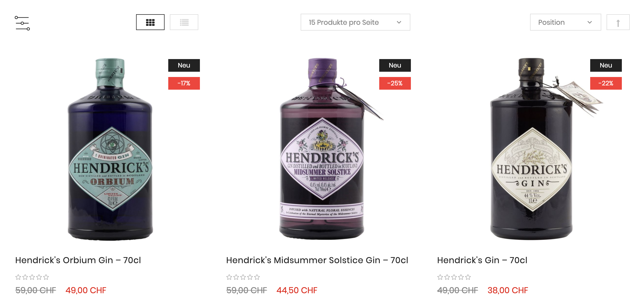The image size is (644, 308).
Task: Rate Orbium Gin with the star rating
Action: [32, 277]
